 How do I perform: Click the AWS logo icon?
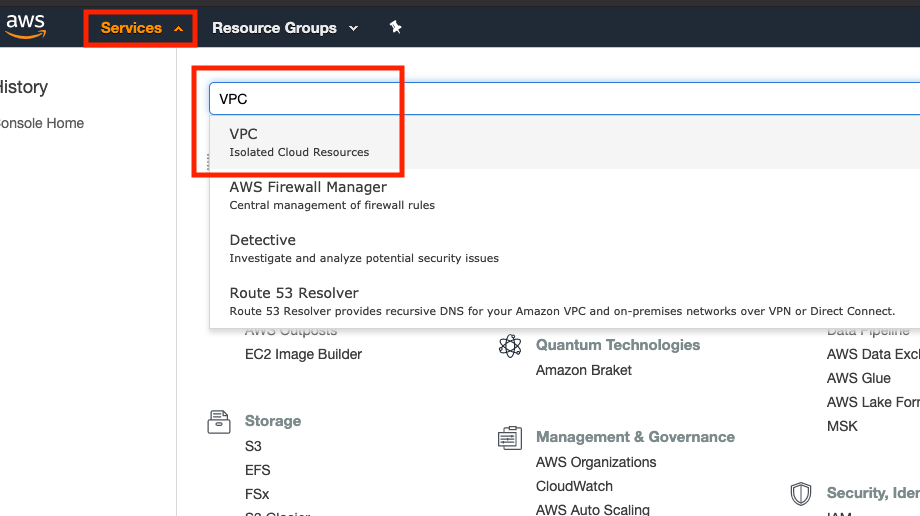25,27
